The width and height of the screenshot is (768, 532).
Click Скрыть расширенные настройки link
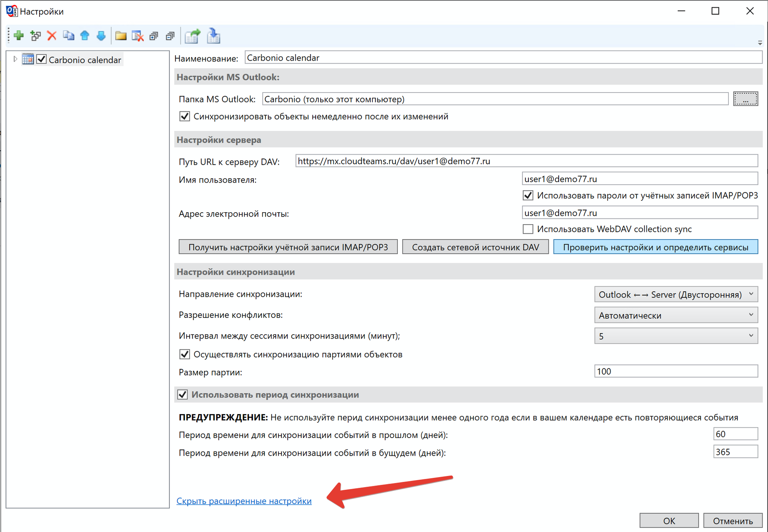pyautogui.click(x=244, y=501)
